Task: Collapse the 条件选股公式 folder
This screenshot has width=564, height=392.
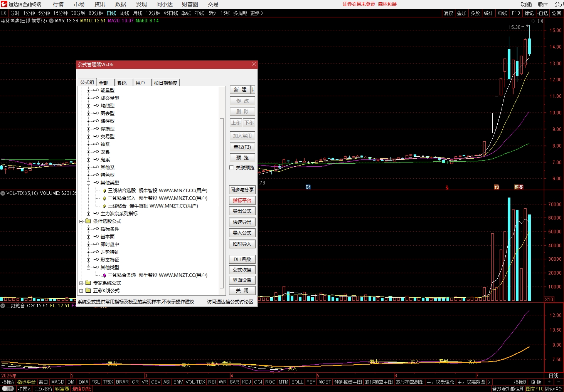Action: click(81, 221)
